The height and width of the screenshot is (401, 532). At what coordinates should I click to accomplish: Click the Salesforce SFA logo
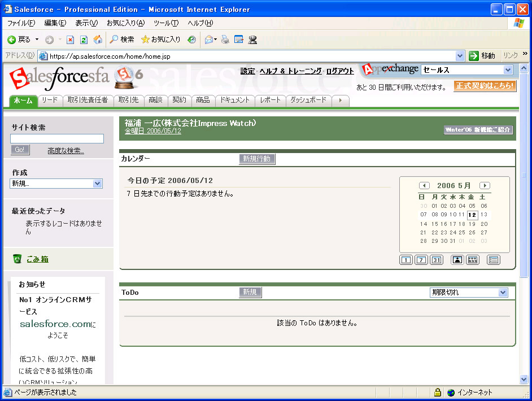59,78
